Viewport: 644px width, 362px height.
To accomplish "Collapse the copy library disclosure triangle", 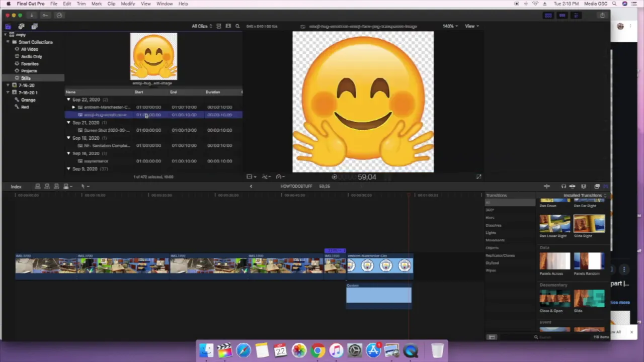I will [x=6, y=35].
